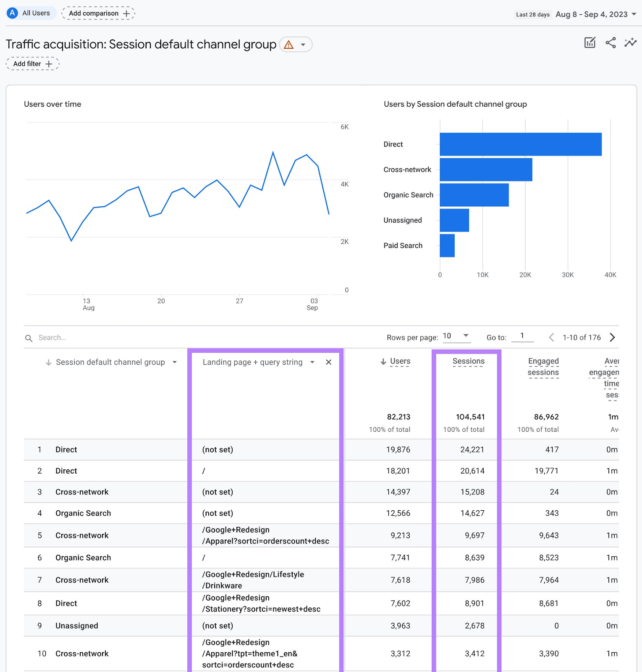
Task: Click the Organic Search label in bar chart
Action: 408,195
